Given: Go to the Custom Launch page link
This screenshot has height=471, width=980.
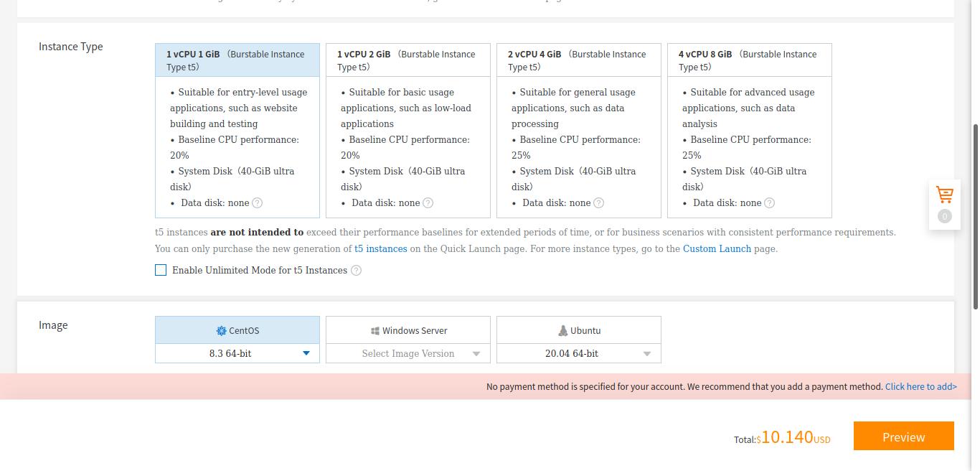Looking at the screenshot, I should click(x=717, y=249).
